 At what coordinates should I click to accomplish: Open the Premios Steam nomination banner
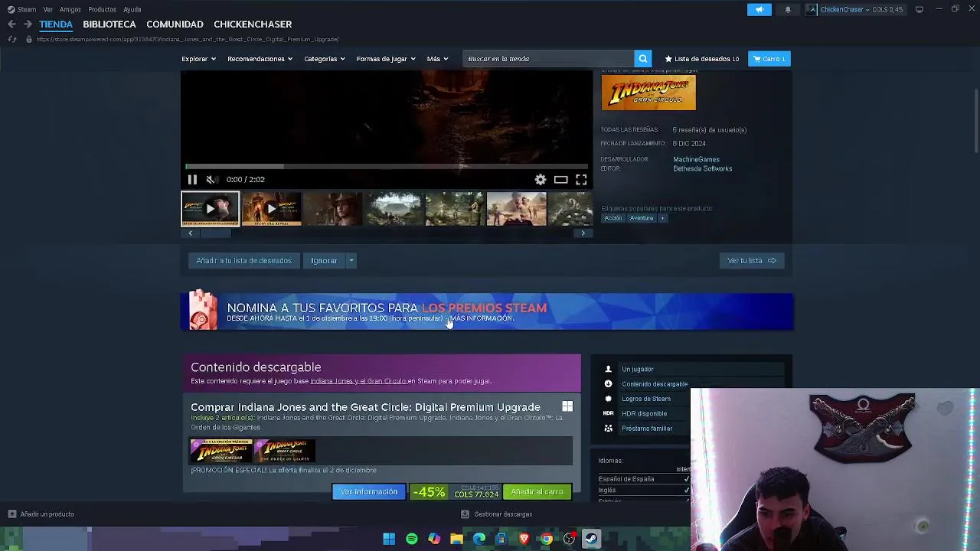click(487, 311)
